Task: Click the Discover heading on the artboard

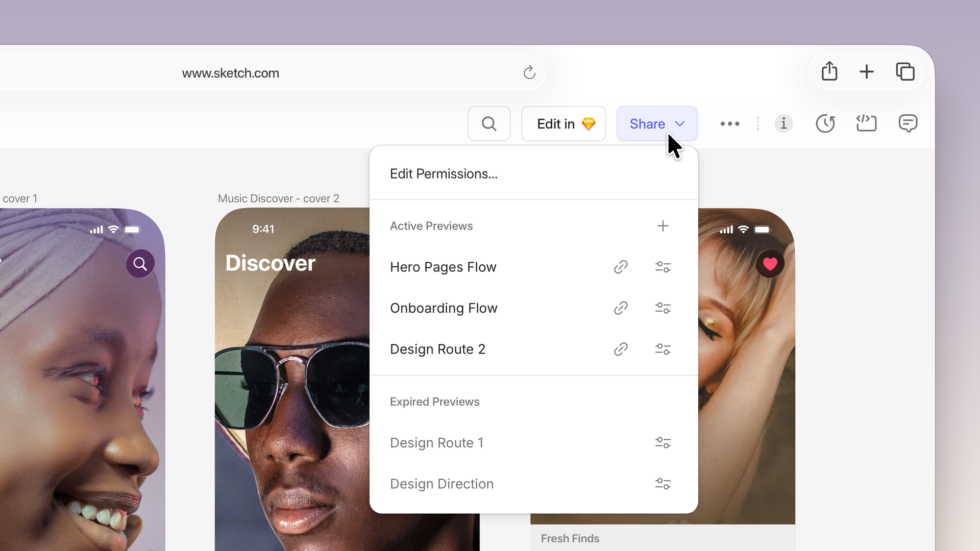Action: click(271, 263)
